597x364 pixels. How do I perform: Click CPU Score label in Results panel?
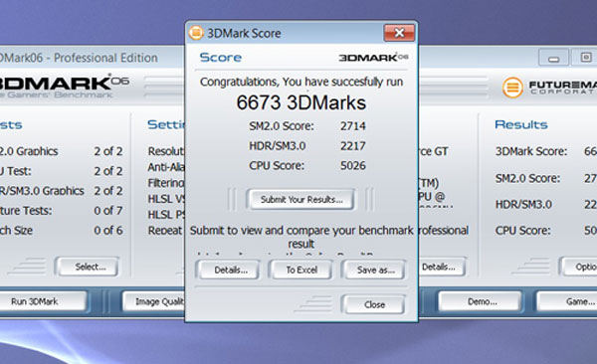pyautogui.click(x=522, y=231)
